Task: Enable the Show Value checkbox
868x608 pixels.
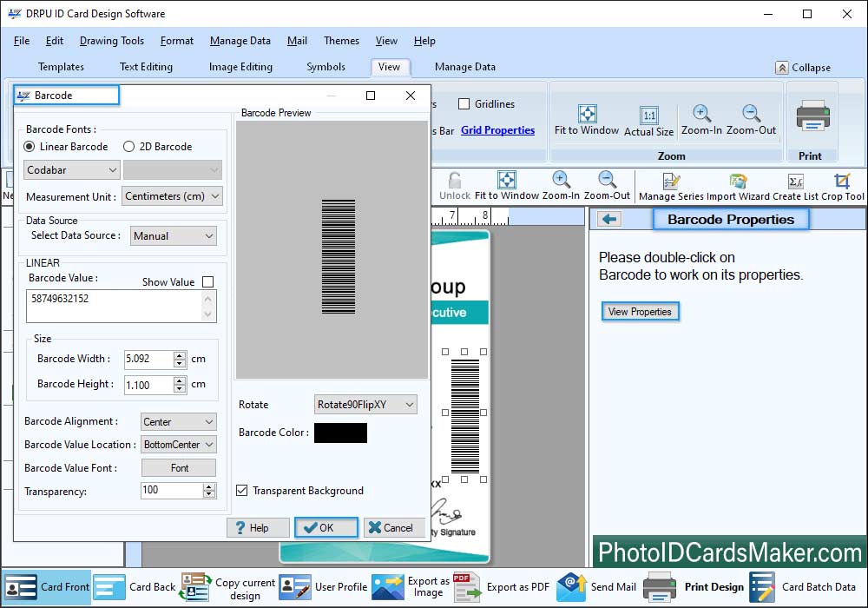Action: [208, 281]
